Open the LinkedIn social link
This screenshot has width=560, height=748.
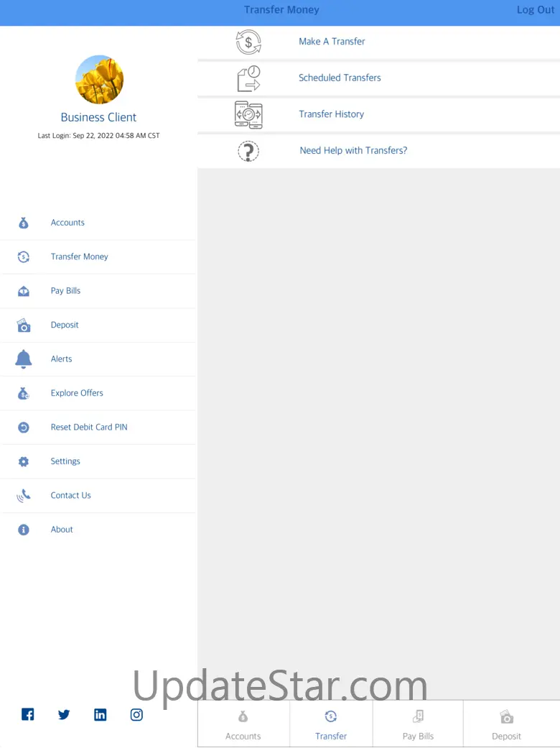point(100,715)
